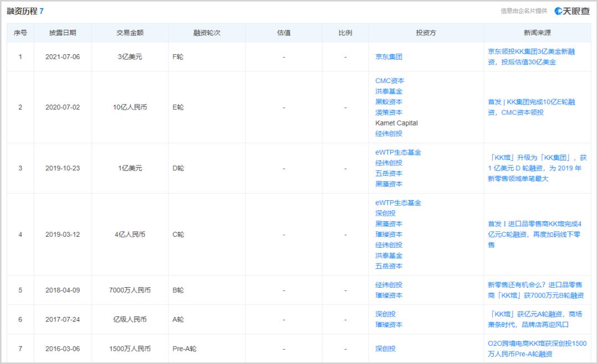Open eWTP生态基金 in the D轮 row
The height and width of the screenshot is (364, 598).
pyautogui.click(x=398, y=152)
